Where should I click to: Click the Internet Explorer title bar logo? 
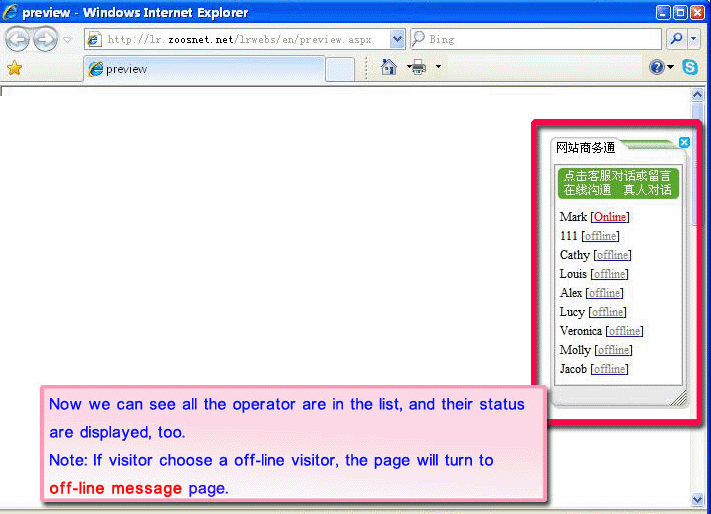click(10, 12)
